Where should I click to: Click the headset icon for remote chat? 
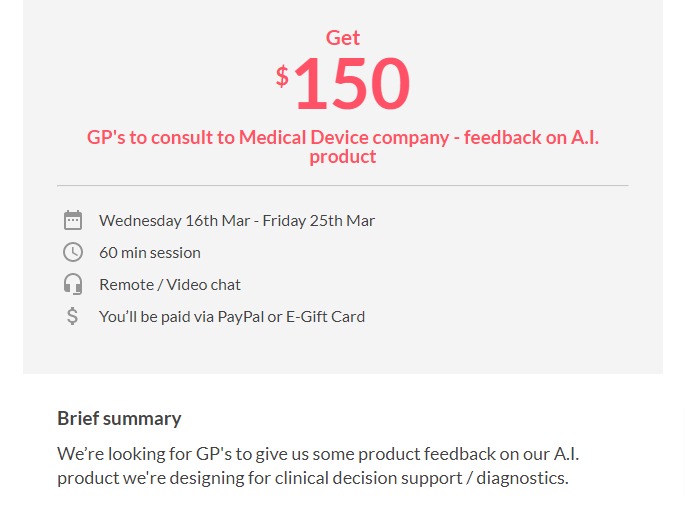coord(73,284)
